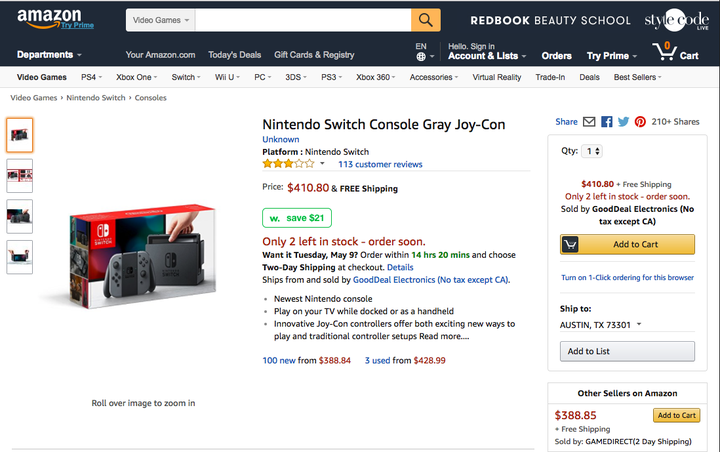This screenshot has height=452, width=720.
Task: Select the Xbox One navigation tab
Action: coord(136,77)
